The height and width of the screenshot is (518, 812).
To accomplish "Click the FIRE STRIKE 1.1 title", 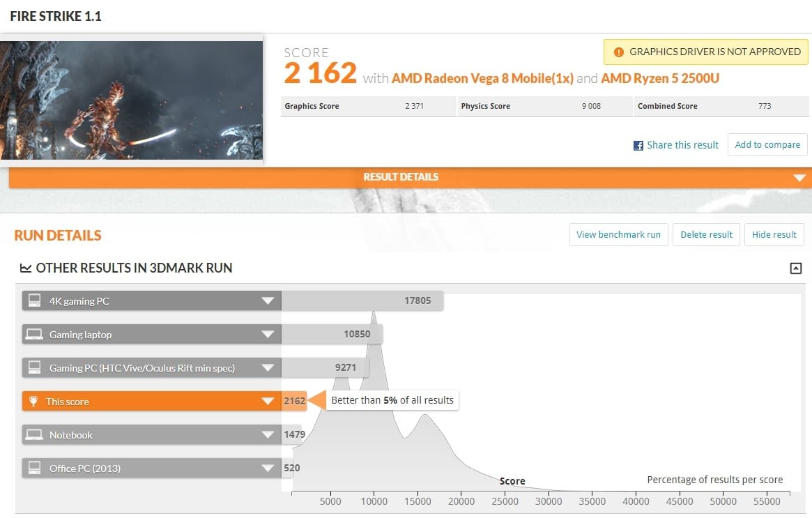I will tap(55, 16).
